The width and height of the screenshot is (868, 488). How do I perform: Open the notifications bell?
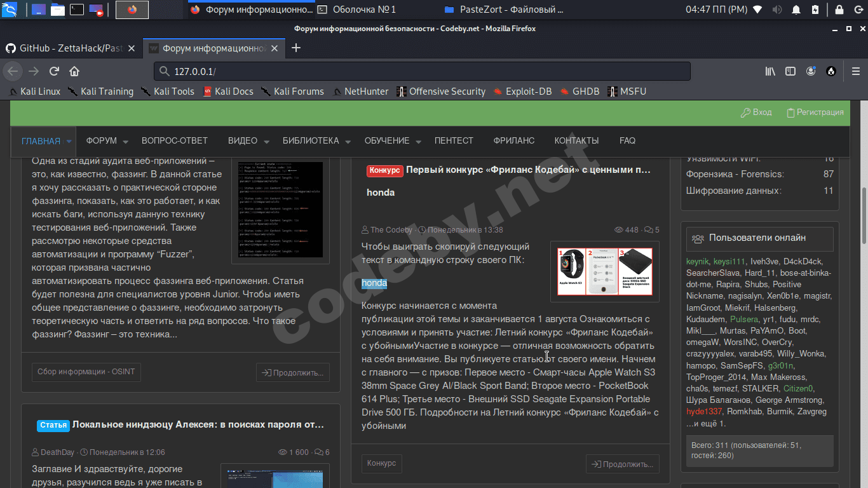click(796, 10)
